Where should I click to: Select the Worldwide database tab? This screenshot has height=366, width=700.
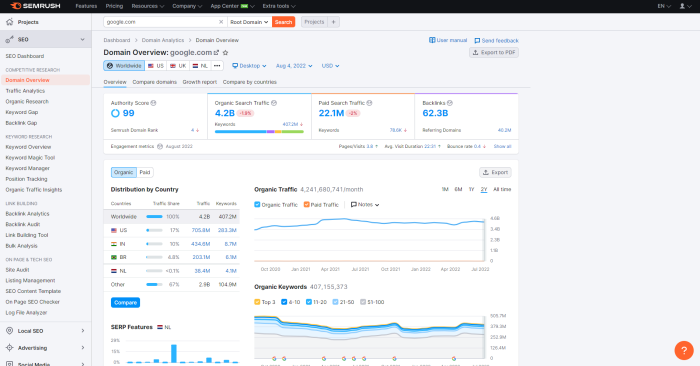point(124,66)
